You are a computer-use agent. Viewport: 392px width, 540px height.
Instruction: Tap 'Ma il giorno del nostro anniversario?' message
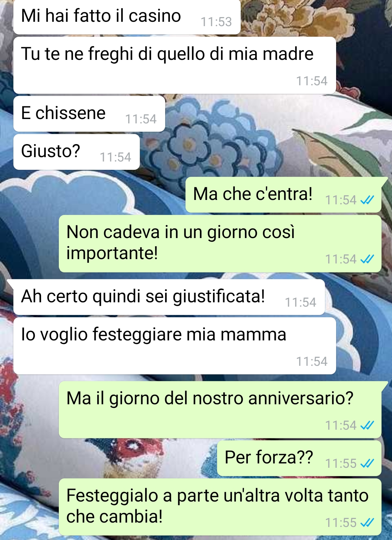coord(220,410)
